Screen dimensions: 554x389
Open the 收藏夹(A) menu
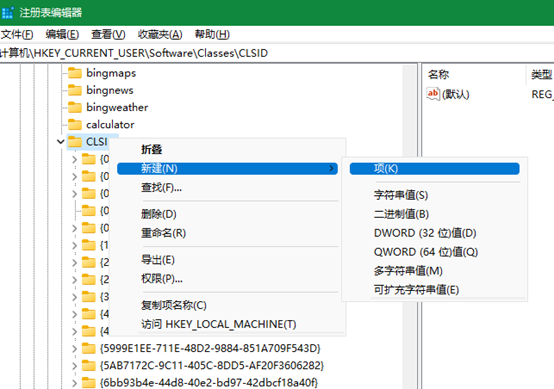point(160,34)
